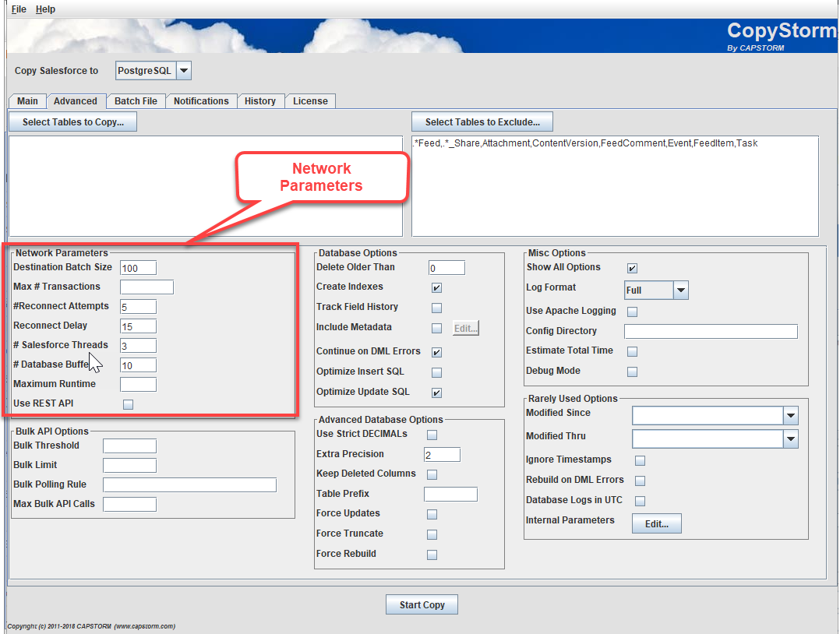Screen dimensions: 840x634
Task: Open the License tab
Action: [x=311, y=101]
